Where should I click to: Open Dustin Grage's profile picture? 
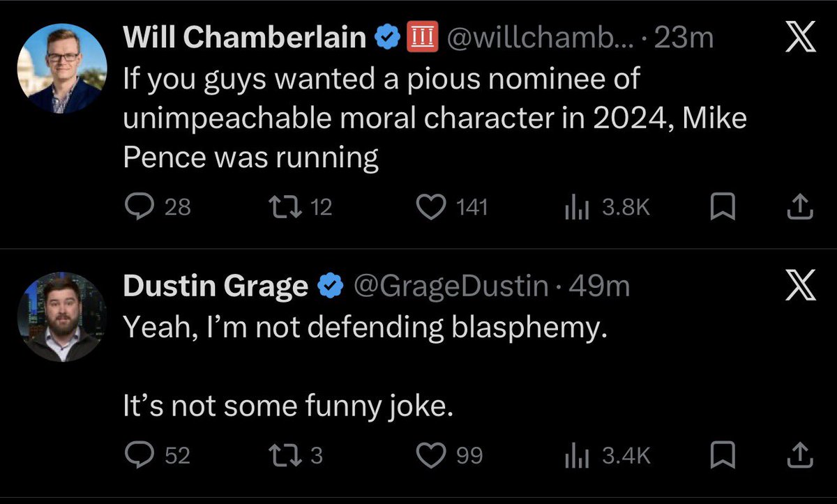pos(61,318)
